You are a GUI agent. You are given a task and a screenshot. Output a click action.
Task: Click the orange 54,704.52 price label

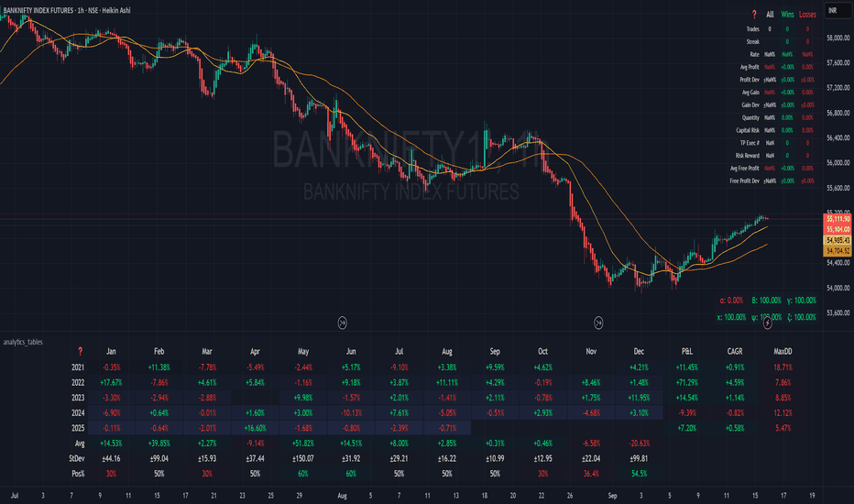click(839, 250)
